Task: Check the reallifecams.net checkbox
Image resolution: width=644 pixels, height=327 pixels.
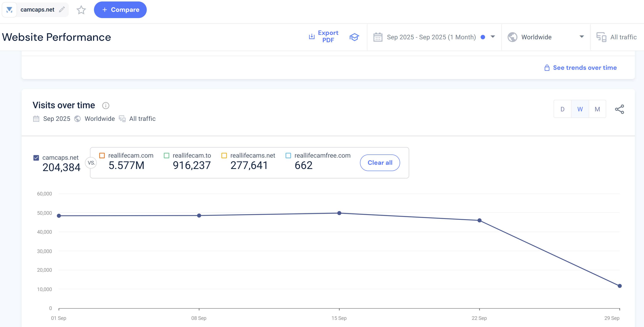Action: pyautogui.click(x=224, y=155)
